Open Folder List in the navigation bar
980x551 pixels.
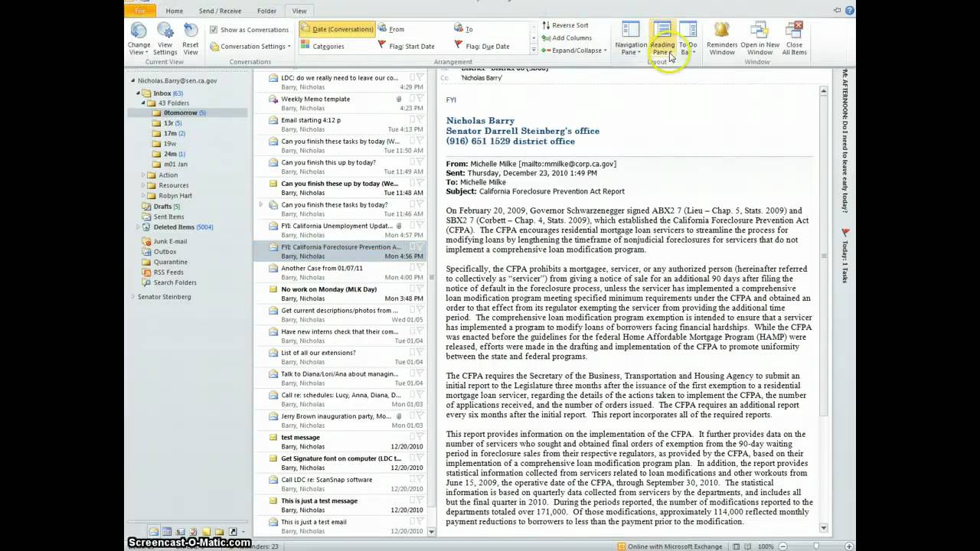click(219, 531)
